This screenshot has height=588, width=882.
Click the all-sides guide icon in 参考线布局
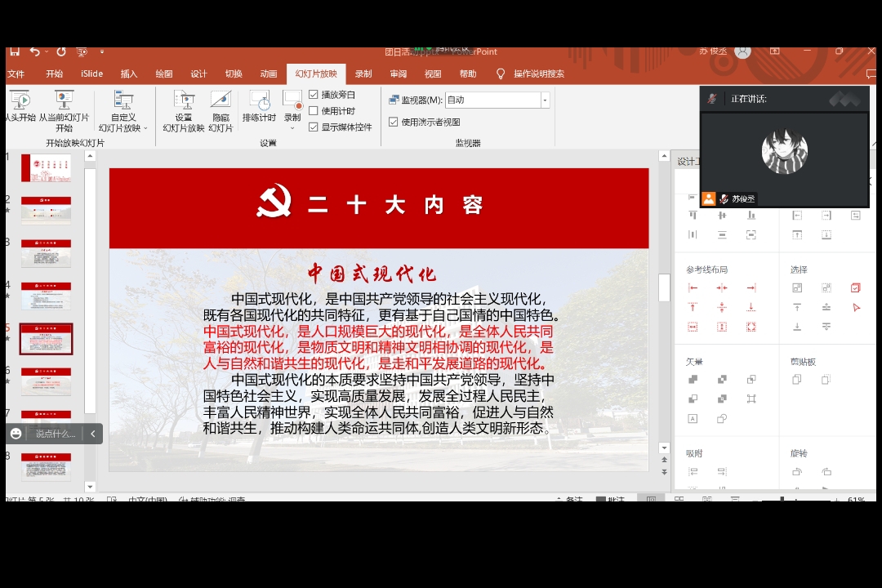click(x=751, y=327)
